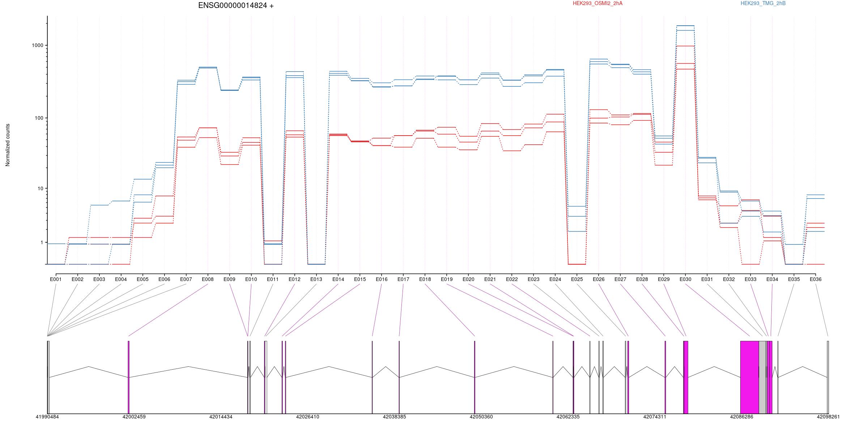Click exon label E001

click(x=56, y=279)
